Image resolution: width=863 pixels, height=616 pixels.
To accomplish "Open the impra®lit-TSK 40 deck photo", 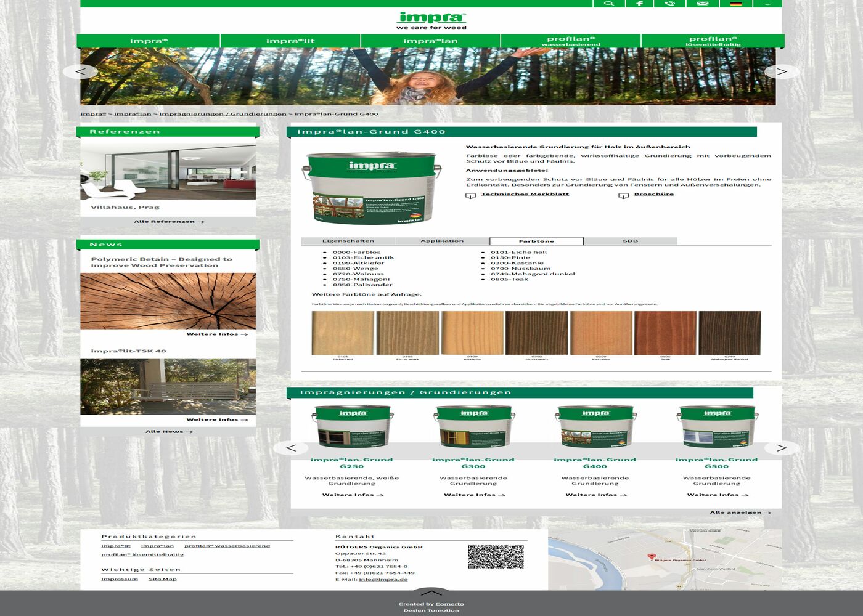I will tap(168, 387).
